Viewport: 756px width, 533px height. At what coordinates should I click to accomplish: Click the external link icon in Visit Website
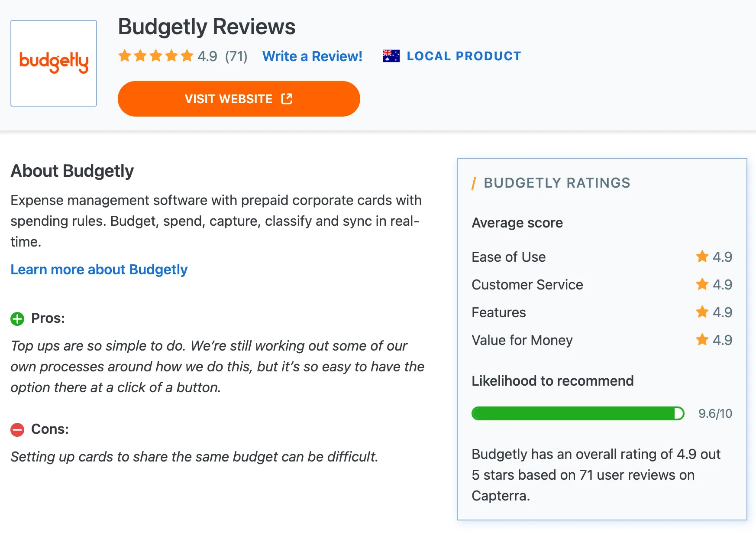click(287, 99)
